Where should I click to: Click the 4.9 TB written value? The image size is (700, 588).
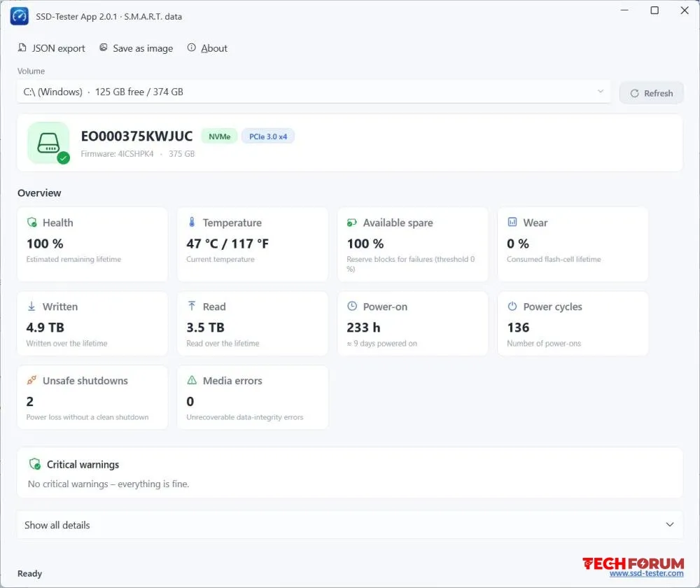[45, 328]
